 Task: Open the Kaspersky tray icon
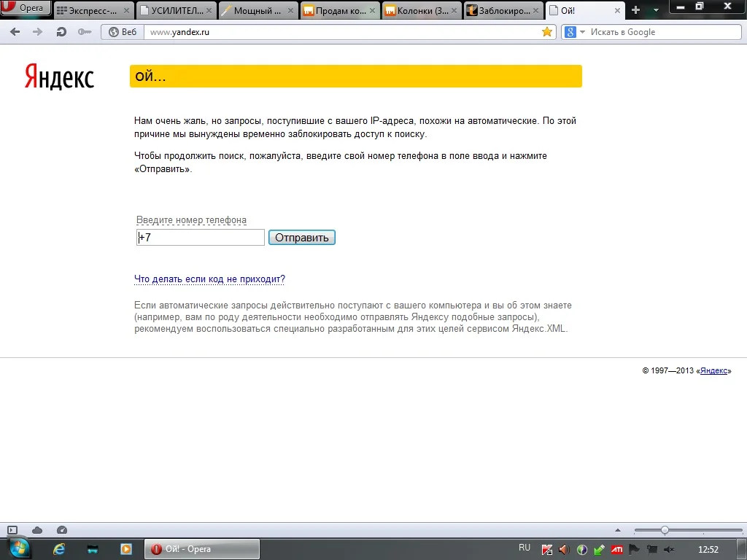click(547, 550)
